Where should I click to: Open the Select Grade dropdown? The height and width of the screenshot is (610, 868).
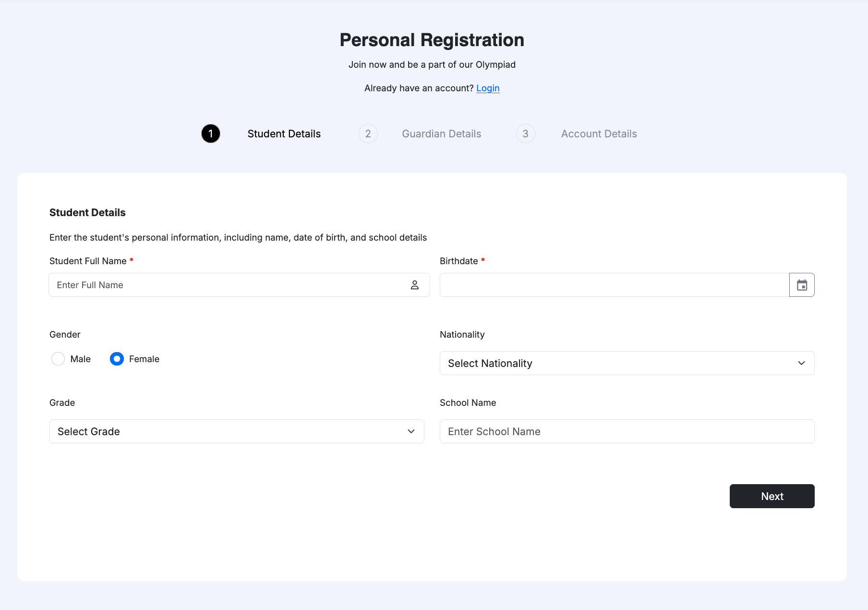pos(230,431)
